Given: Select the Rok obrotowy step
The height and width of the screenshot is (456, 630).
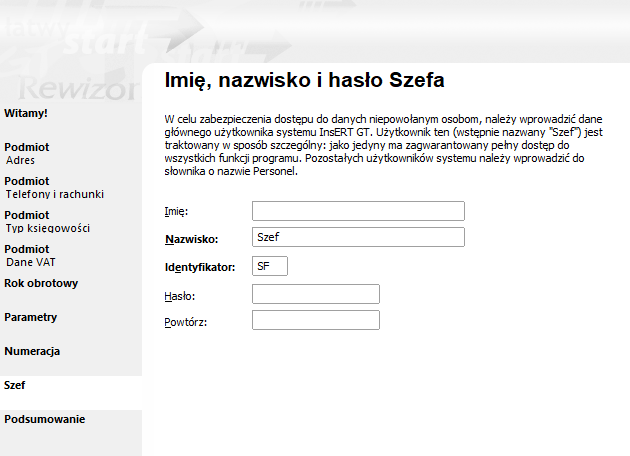Looking at the screenshot, I should click(x=41, y=283).
